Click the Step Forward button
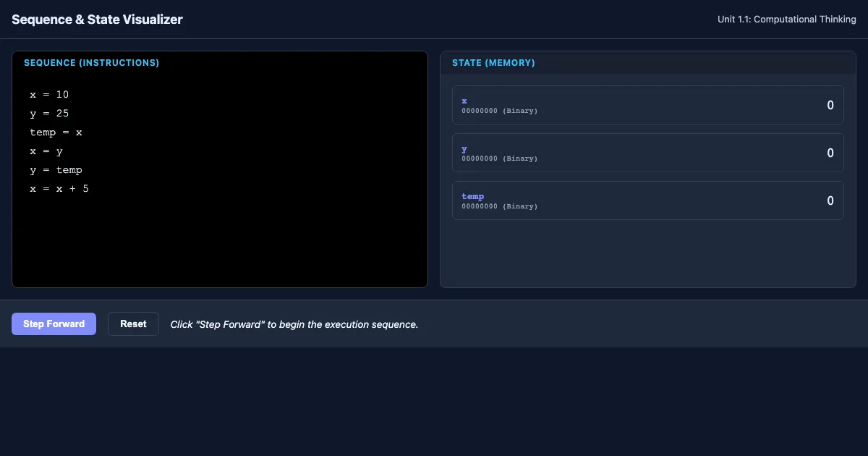 tap(54, 324)
